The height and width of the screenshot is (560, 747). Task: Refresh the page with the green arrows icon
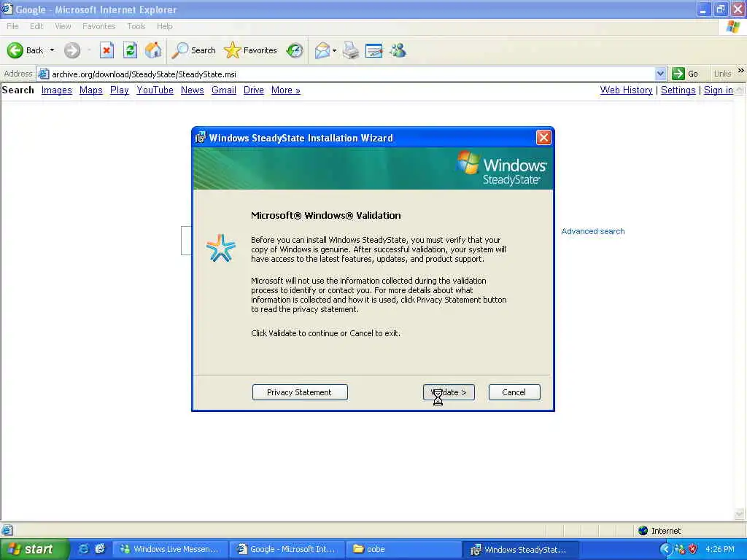(x=130, y=50)
